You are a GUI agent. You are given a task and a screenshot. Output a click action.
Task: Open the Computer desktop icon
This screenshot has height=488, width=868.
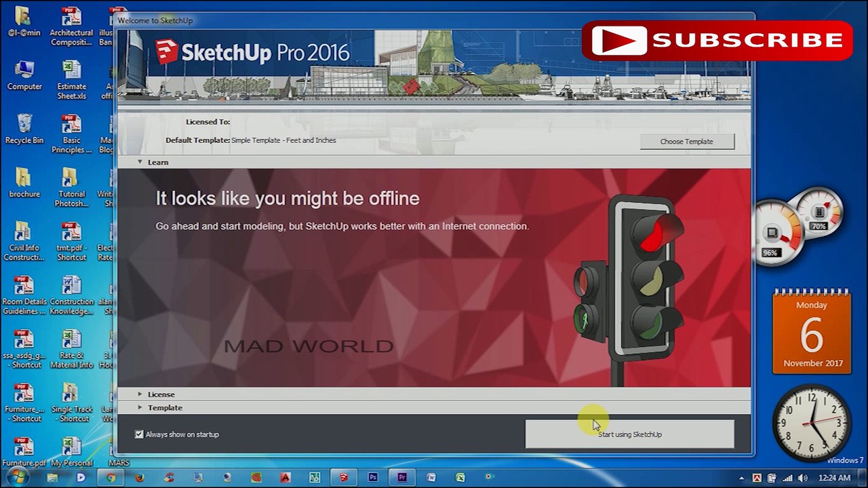coord(24,75)
